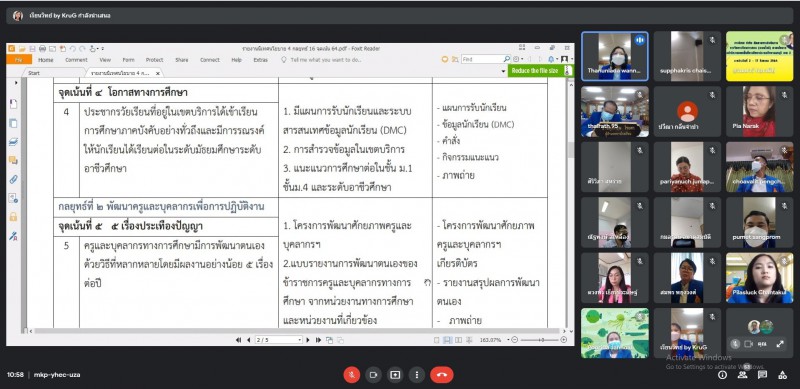Screen dimensions: 800x389
Task: Unmute the microphone in the call bar
Action: [x=351, y=375]
